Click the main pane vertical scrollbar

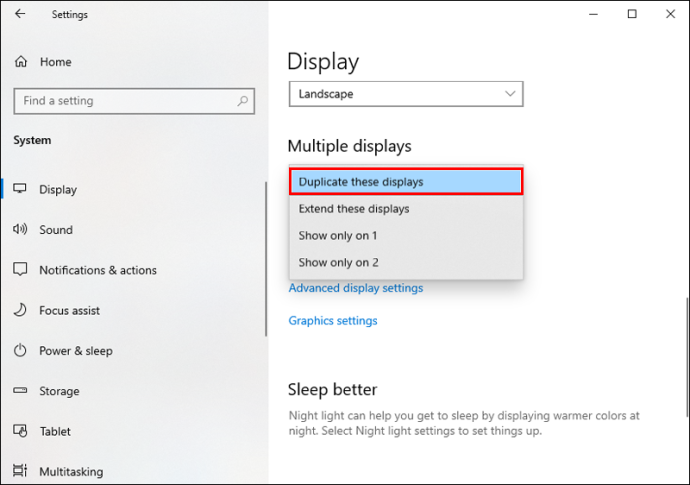(x=686, y=357)
